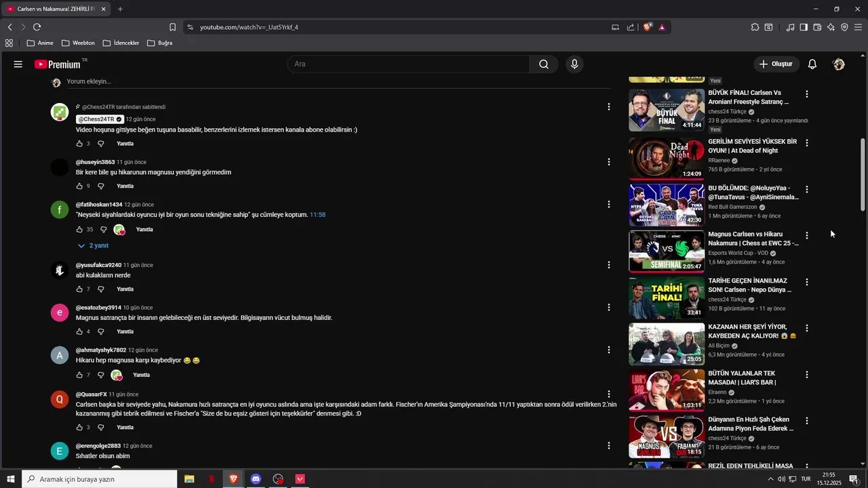Reply to QuasarFX via Yanıtla
Viewport: 868px width, 488px height.
[x=125, y=428]
